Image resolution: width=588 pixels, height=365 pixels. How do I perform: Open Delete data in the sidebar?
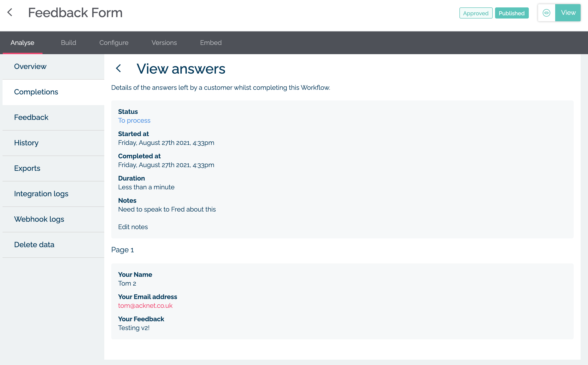(53, 245)
